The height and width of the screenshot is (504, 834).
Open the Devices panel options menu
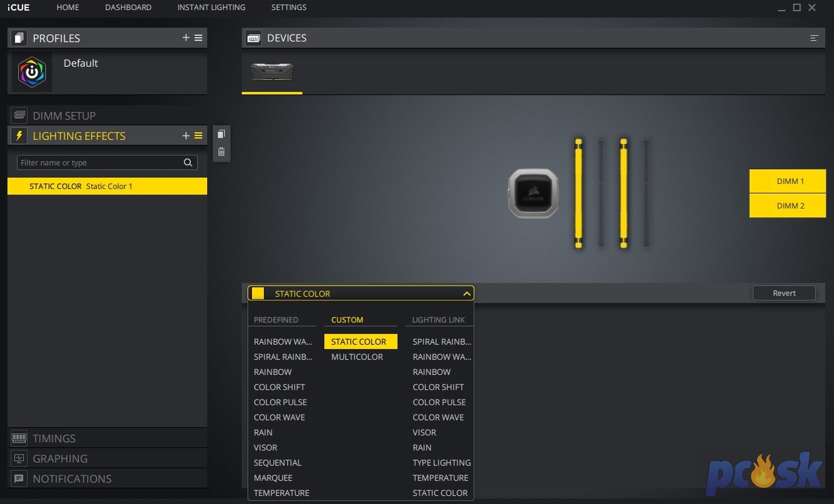(814, 38)
